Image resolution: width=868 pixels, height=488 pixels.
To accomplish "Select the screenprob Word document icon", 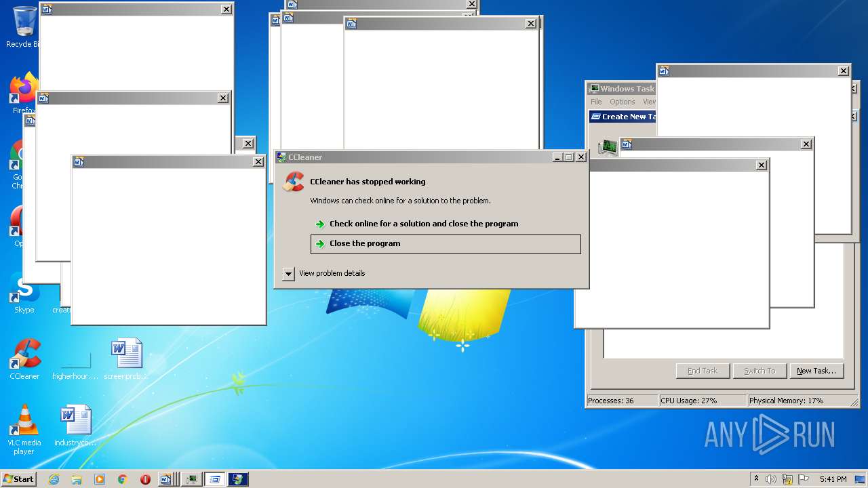I will point(127,360).
